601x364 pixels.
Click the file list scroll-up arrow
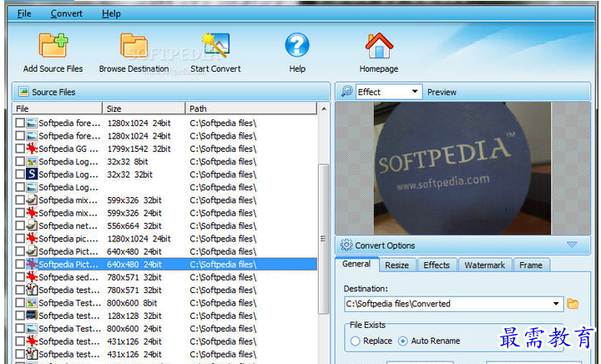(x=324, y=109)
